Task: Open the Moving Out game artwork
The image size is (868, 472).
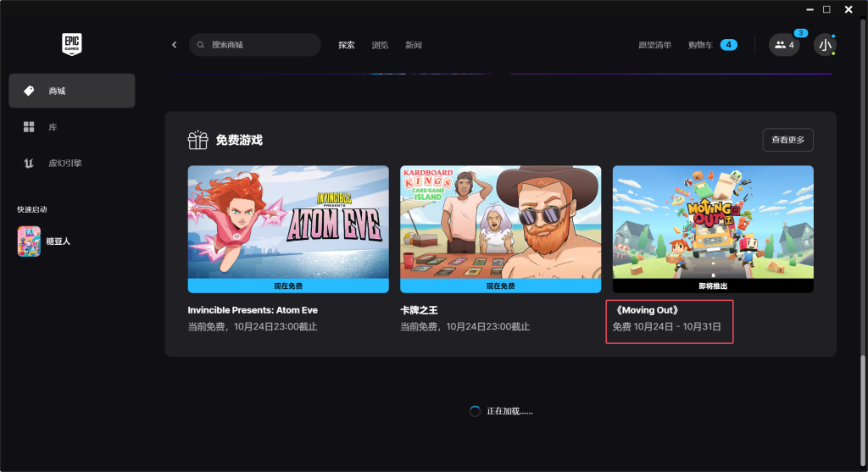Action: pyautogui.click(x=713, y=223)
